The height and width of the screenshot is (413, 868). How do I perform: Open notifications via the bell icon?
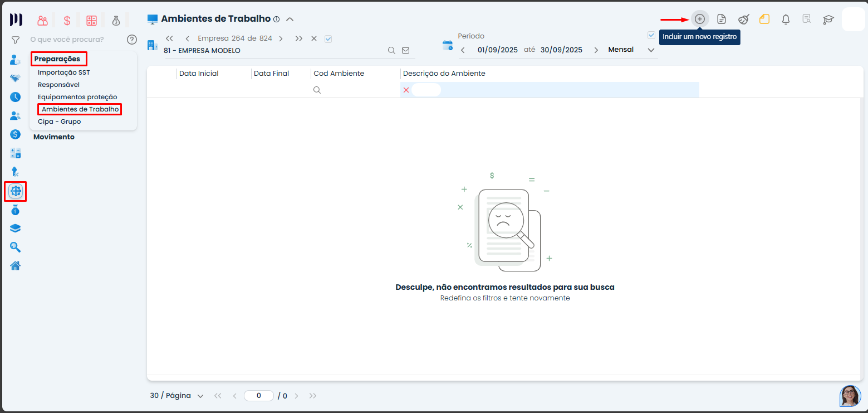(x=786, y=18)
